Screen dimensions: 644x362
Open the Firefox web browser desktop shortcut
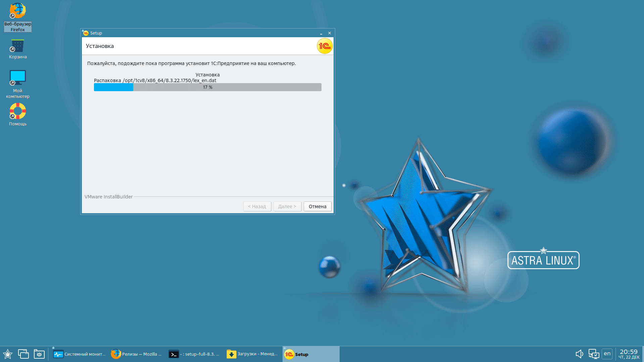click(x=17, y=17)
